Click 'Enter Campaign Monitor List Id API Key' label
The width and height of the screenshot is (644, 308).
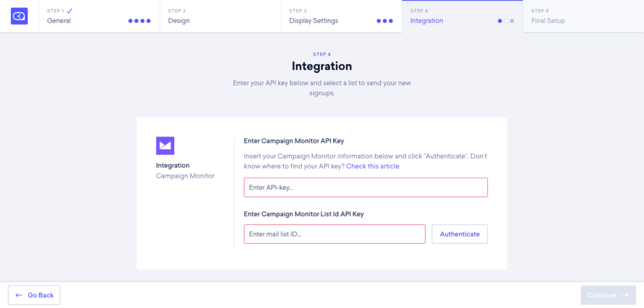coord(304,214)
